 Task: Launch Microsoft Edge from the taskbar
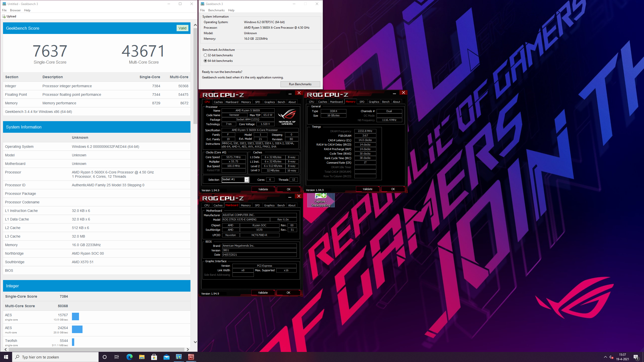pyautogui.click(x=129, y=357)
